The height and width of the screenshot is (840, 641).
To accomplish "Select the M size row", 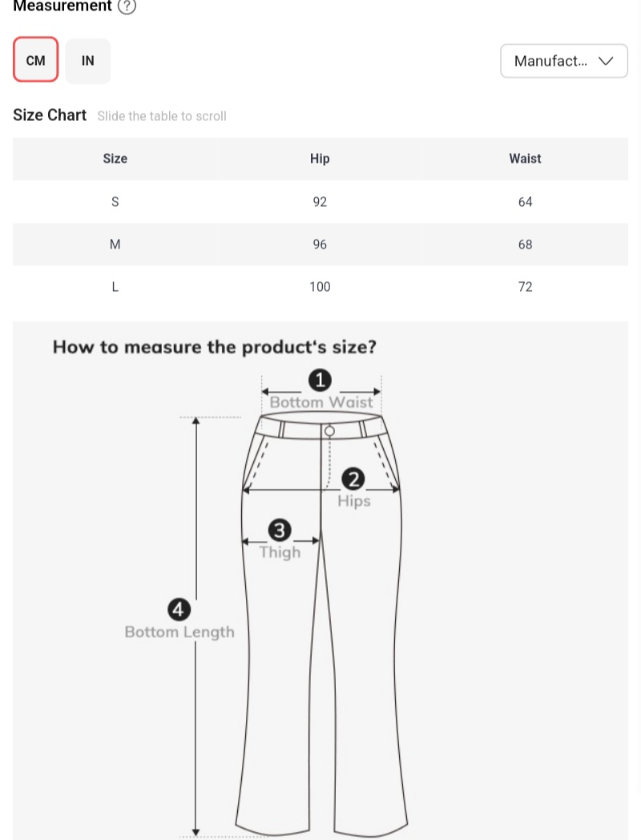I will click(x=115, y=244).
